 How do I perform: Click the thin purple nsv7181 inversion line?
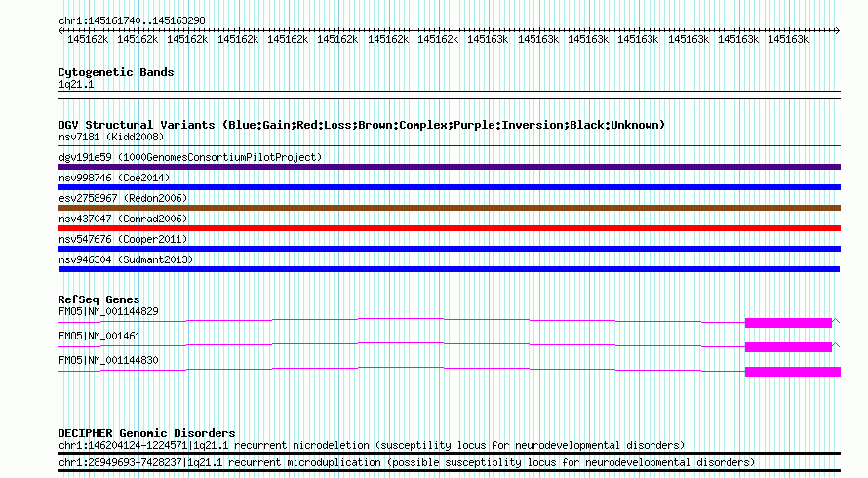pos(449,146)
